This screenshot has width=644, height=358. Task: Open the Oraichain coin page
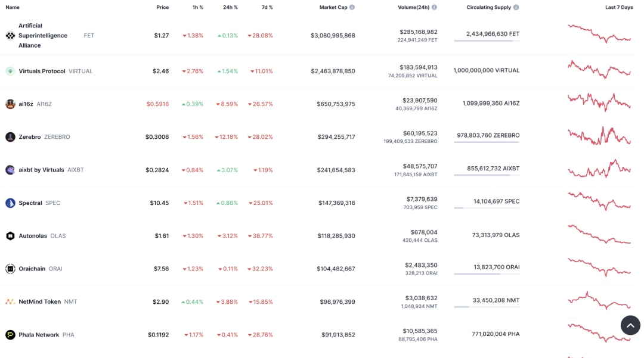click(32, 269)
